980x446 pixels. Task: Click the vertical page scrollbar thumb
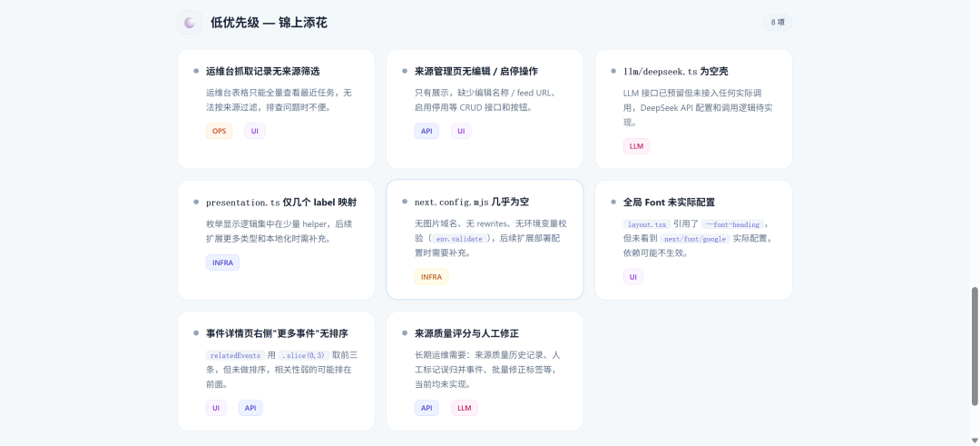[975, 346]
